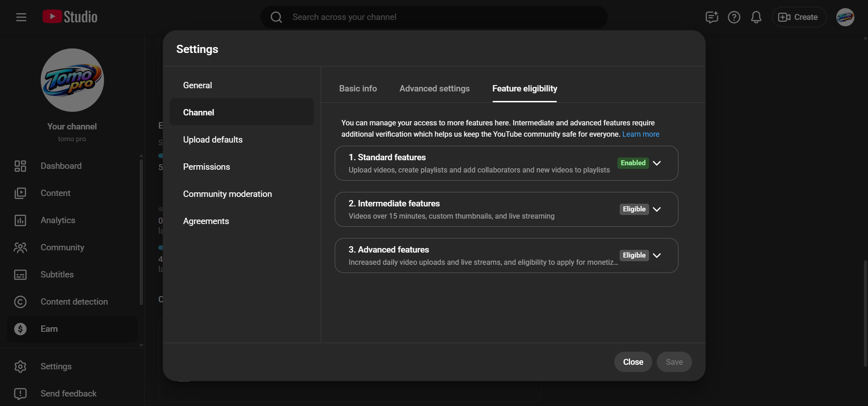Click the Create button
The height and width of the screenshot is (406, 868).
[x=799, y=17]
